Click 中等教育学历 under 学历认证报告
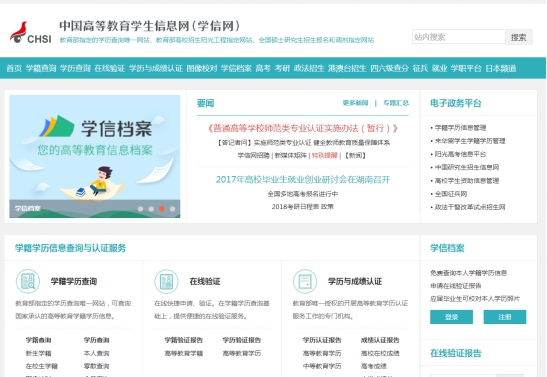The image size is (547, 377). 322,366
